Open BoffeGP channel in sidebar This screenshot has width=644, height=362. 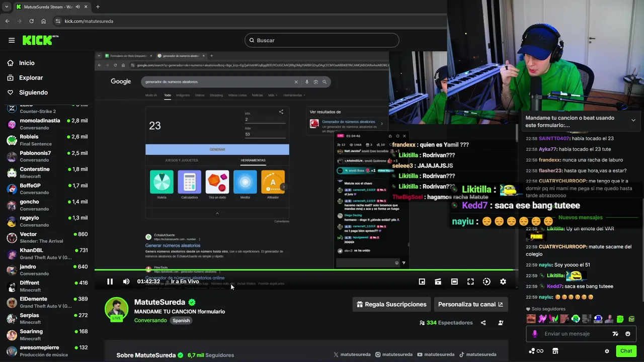point(46,189)
